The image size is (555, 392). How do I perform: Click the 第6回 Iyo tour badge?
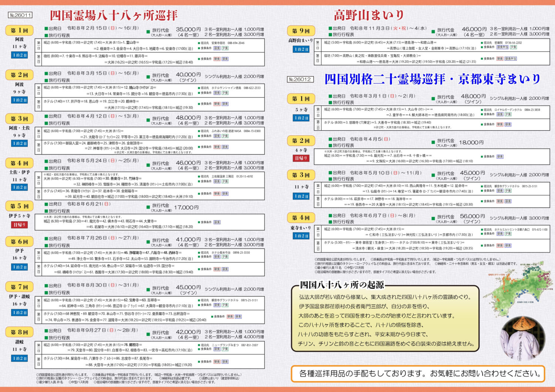[19, 241]
